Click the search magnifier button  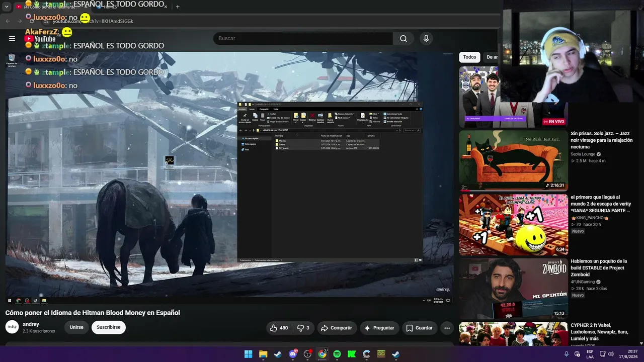[x=404, y=39]
